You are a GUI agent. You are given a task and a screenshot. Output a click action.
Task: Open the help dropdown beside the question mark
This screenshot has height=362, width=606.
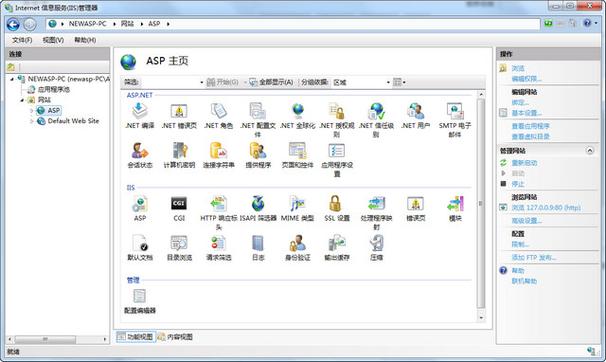[596, 24]
